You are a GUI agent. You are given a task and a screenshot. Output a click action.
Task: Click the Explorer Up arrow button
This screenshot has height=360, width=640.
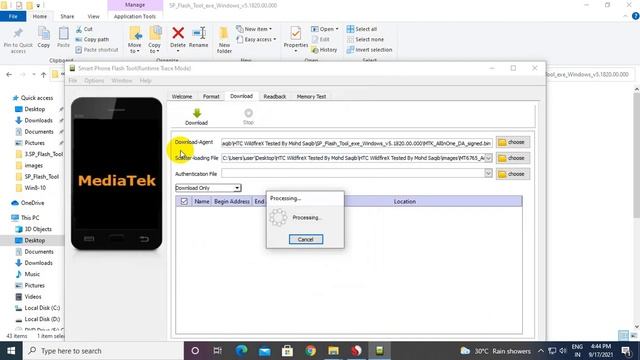43,75
